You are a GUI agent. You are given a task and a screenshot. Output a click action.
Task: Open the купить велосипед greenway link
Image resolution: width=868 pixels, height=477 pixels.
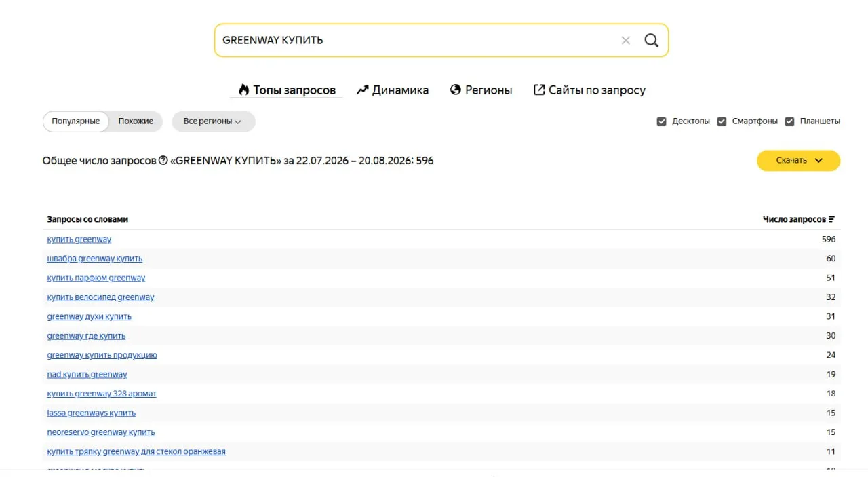pyautogui.click(x=100, y=297)
